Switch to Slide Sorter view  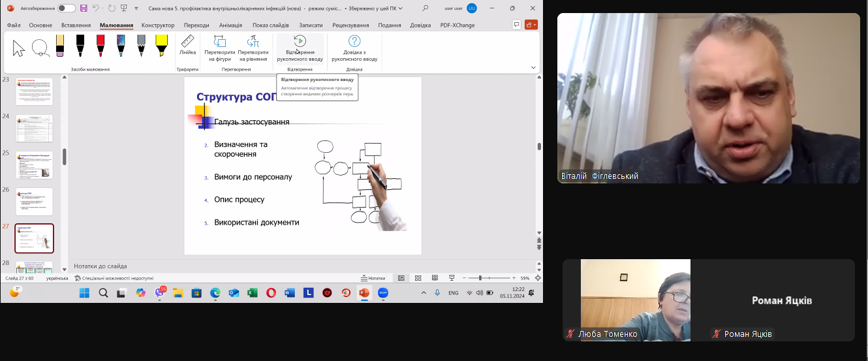(418, 278)
